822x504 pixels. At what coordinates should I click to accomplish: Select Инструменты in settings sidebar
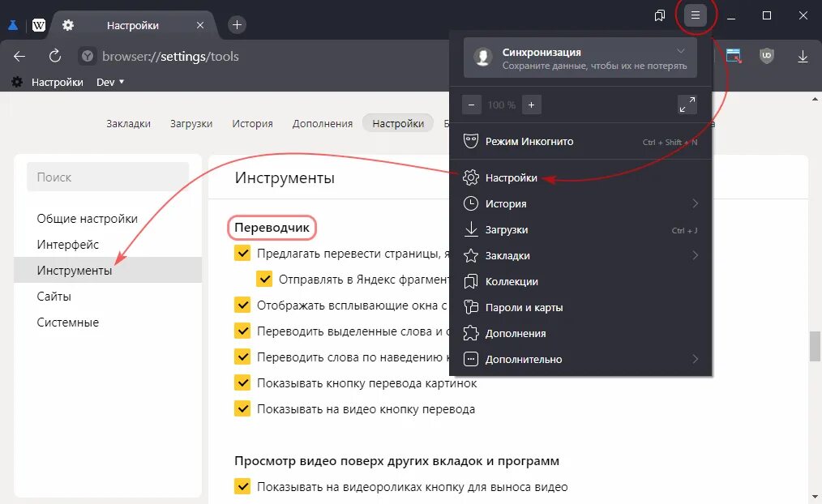click(108, 270)
